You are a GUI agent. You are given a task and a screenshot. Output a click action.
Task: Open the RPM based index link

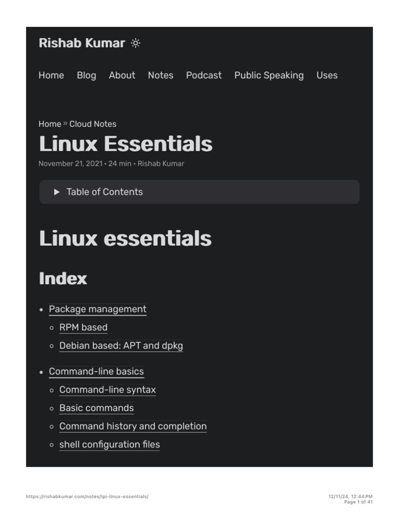pyautogui.click(x=83, y=327)
